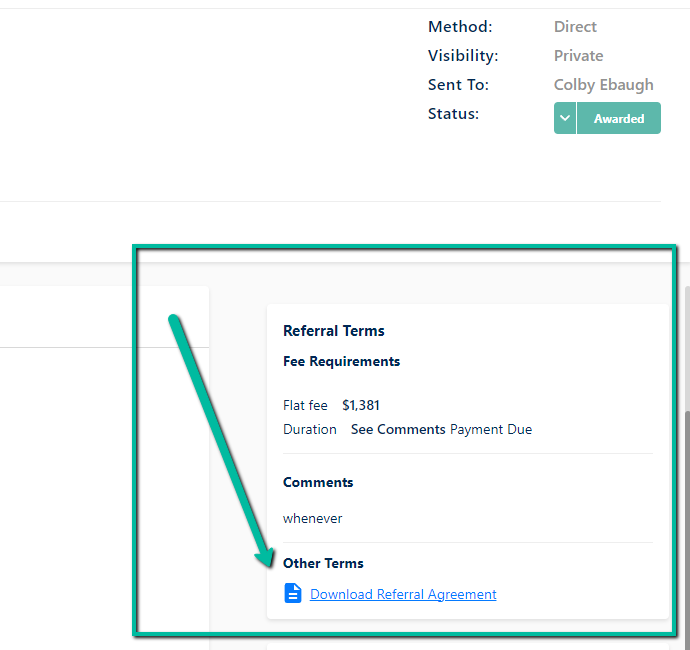Click the Sent To label
Image resolution: width=690 pixels, height=650 pixels.
[x=458, y=84]
